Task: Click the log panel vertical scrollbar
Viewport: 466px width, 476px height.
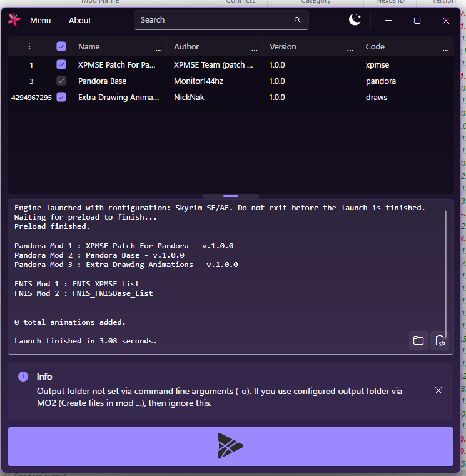Action: click(445, 273)
